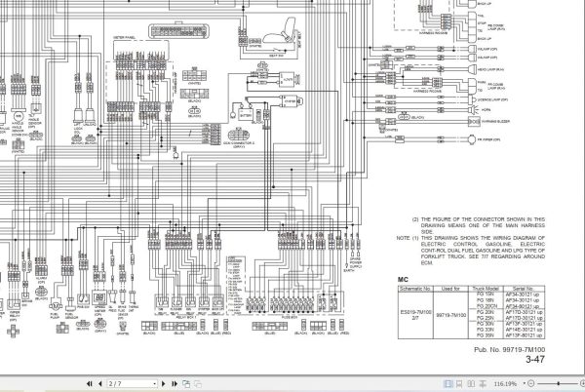Click the zoom slider handle
Viewport: 585px width, 392px height.
tap(559, 383)
